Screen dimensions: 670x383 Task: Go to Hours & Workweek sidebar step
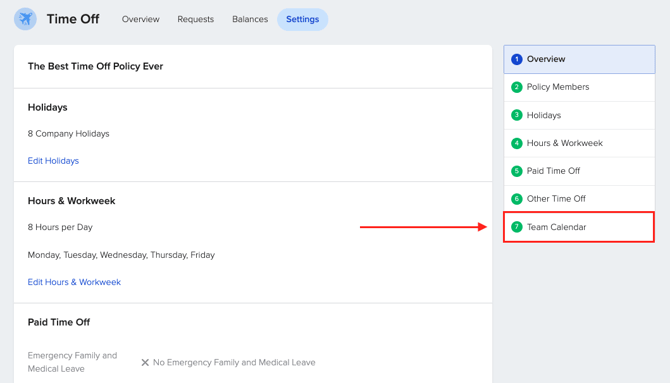pyautogui.click(x=579, y=143)
